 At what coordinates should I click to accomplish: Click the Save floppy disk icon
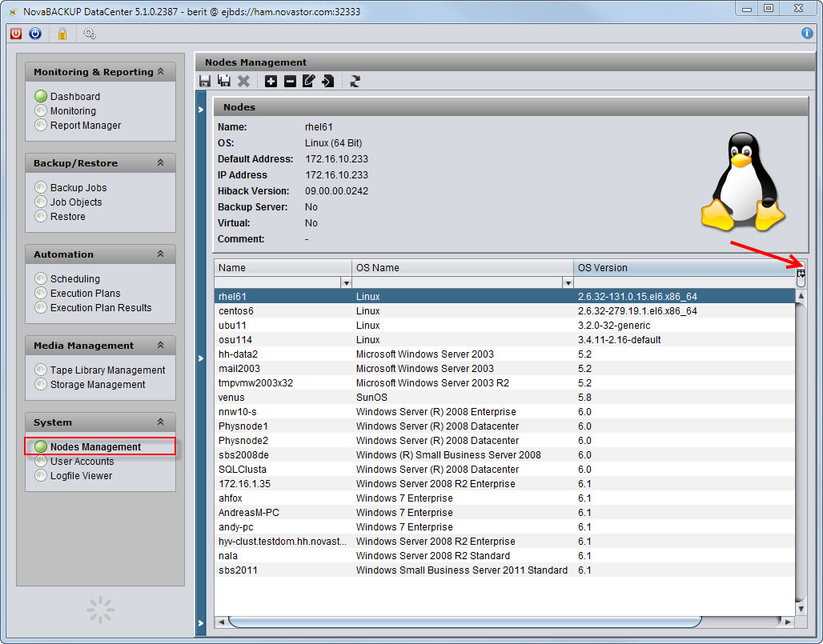205,82
